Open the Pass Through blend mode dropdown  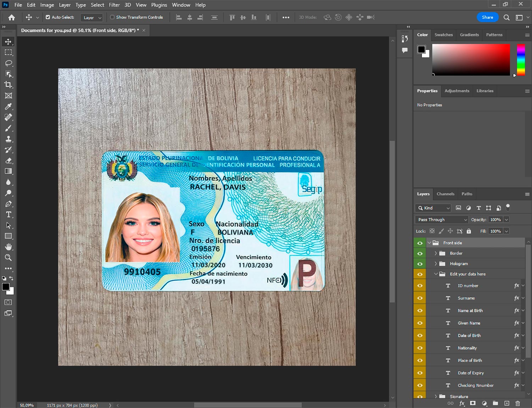[x=442, y=220]
